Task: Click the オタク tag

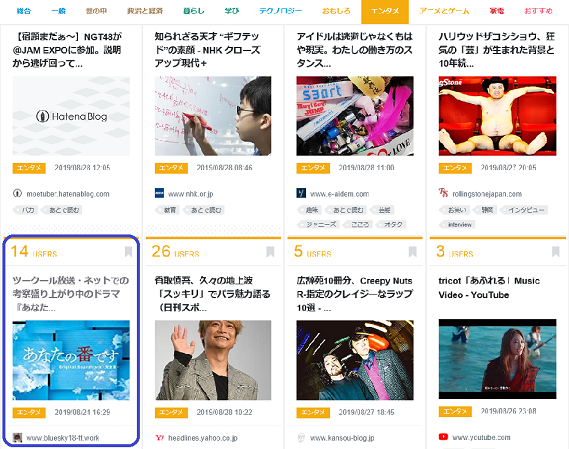Action: [x=391, y=224]
